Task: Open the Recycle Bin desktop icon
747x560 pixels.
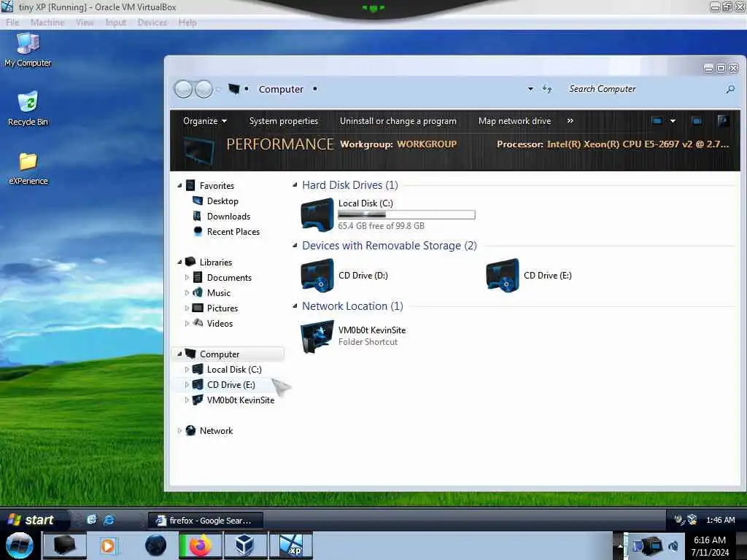Action: pos(28,109)
